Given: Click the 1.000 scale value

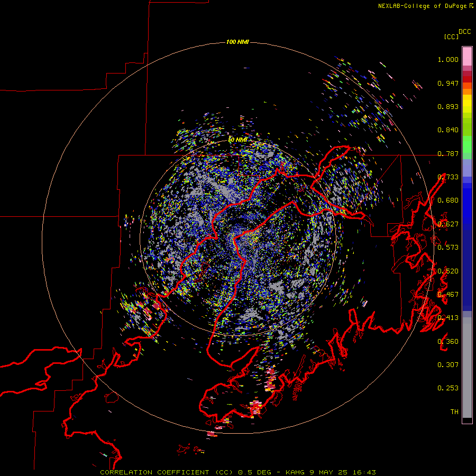Looking at the screenshot, I should tap(448, 59).
